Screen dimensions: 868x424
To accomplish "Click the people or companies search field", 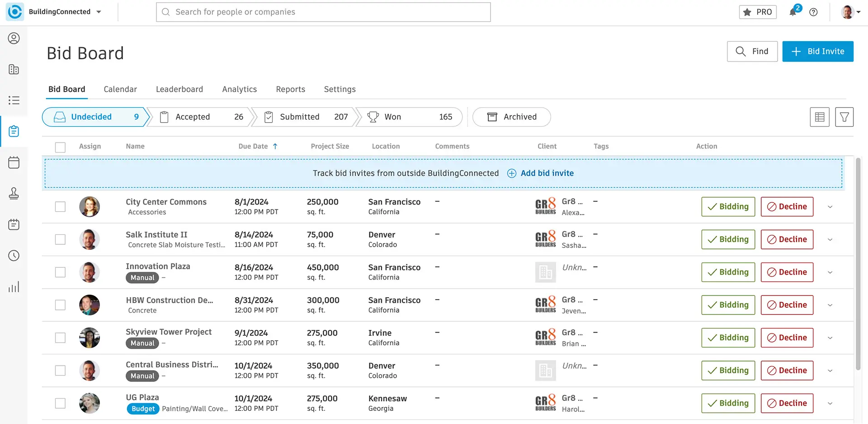I will (323, 12).
